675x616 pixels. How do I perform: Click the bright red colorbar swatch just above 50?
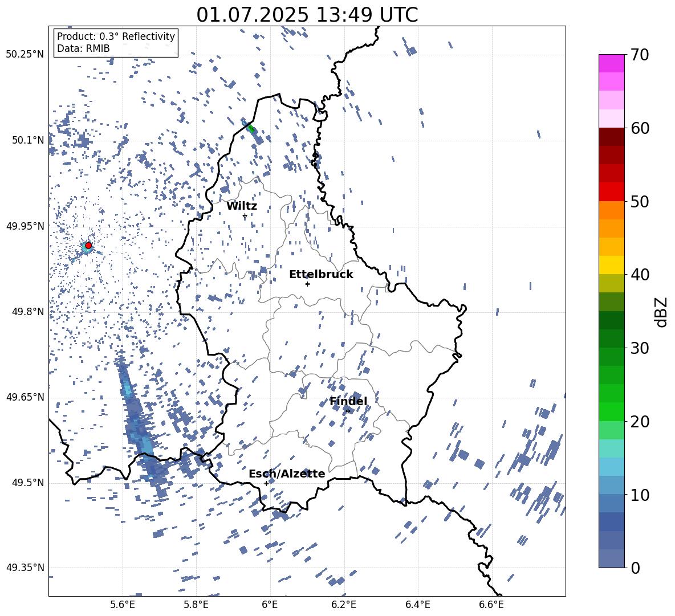(x=611, y=192)
